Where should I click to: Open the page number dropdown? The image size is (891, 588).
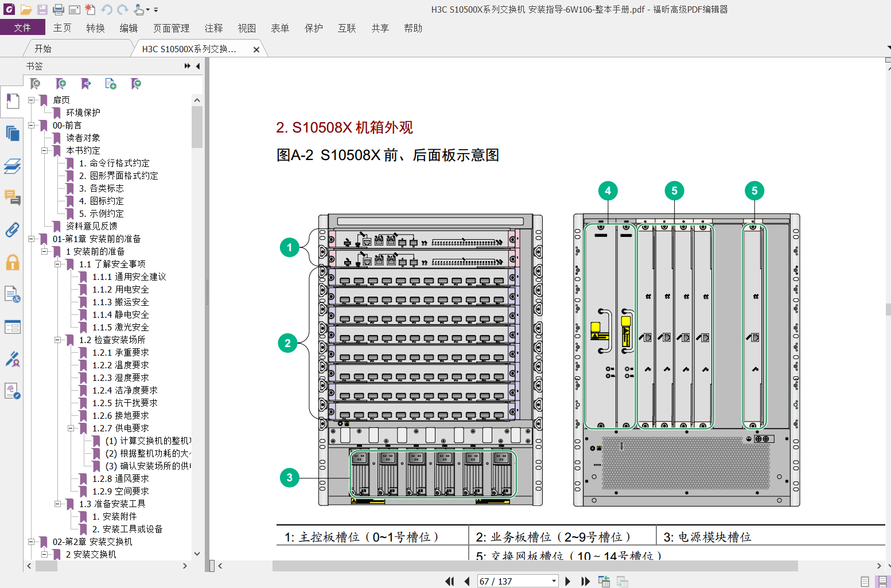(x=554, y=581)
